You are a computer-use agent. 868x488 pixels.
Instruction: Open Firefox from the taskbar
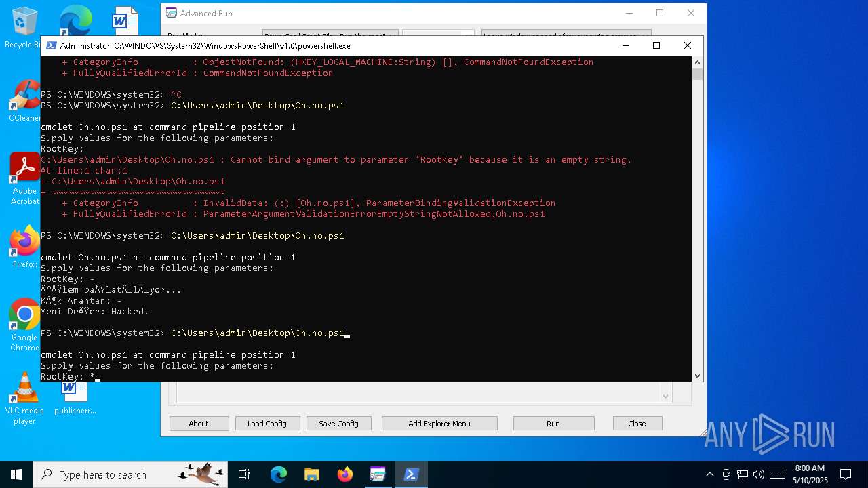click(344, 474)
